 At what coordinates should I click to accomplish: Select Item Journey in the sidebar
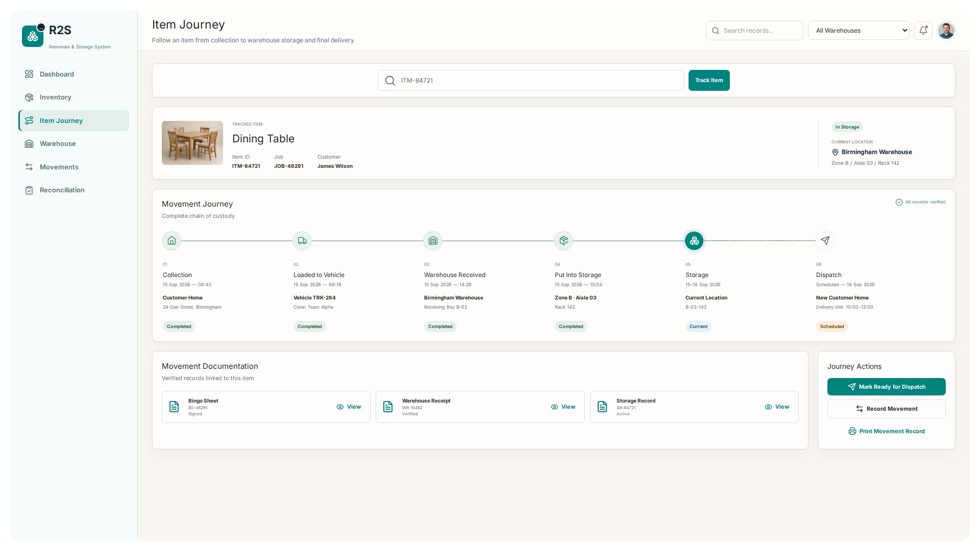74,120
